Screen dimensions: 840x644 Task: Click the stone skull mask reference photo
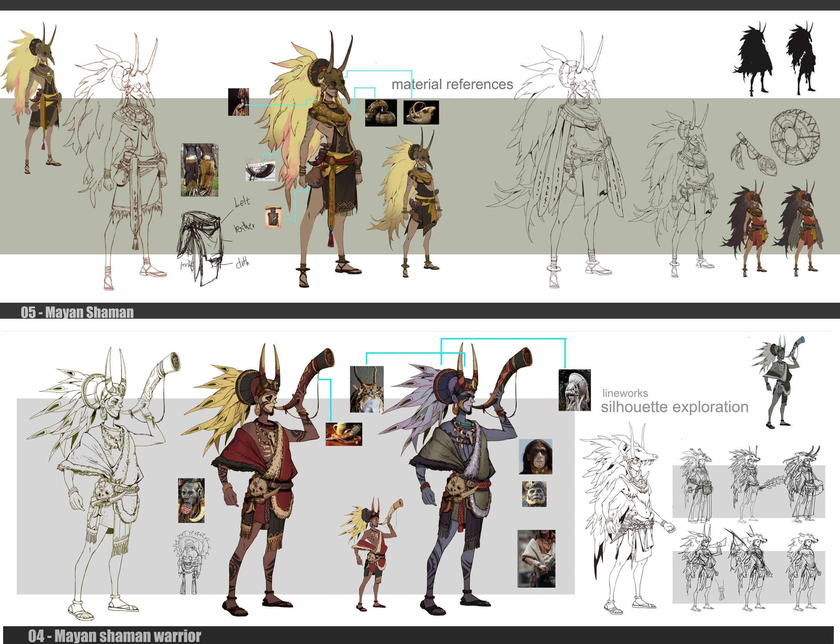pos(534,494)
